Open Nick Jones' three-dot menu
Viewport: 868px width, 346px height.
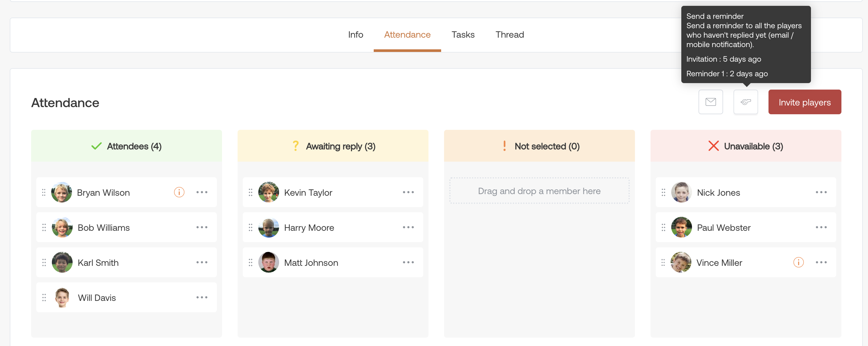pyautogui.click(x=821, y=192)
